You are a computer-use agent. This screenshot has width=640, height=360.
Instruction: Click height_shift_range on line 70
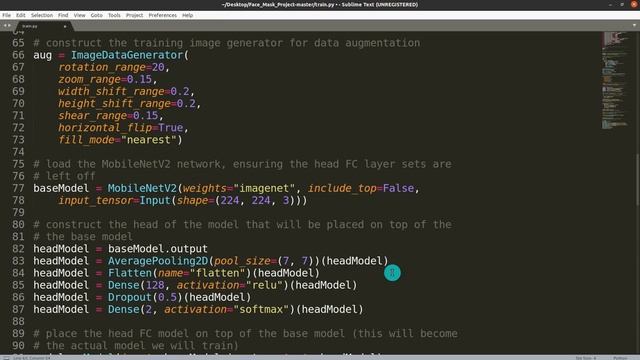click(114, 103)
